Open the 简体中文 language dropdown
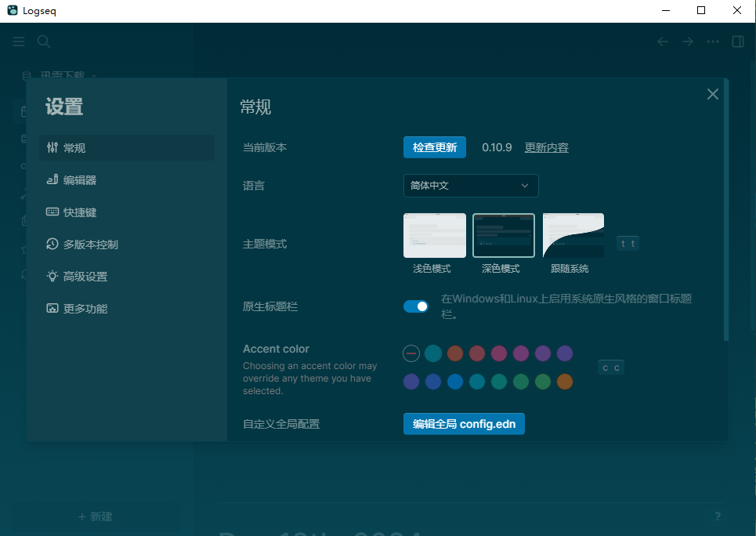The height and width of the screenshot is (536, 756). [x=471, y=186]
